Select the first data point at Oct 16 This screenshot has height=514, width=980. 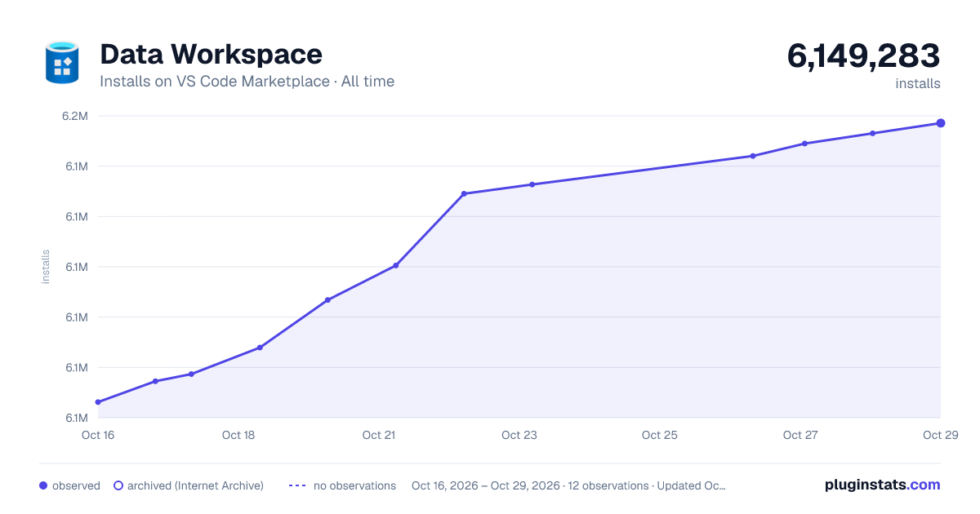(x=98, y=402)
